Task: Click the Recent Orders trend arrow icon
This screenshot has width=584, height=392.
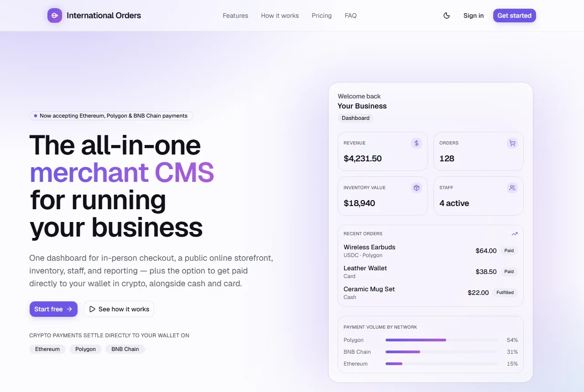Action: pyautogui.click(x=515, y=234)
